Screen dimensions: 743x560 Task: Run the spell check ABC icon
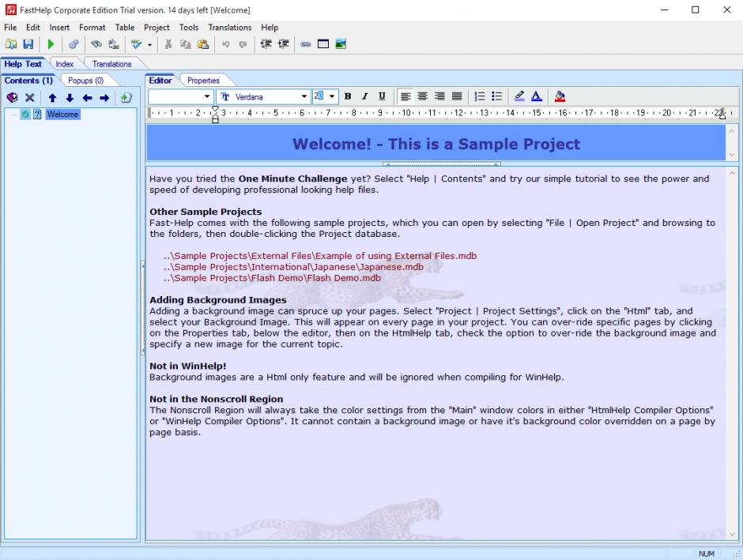pos(137,44)
